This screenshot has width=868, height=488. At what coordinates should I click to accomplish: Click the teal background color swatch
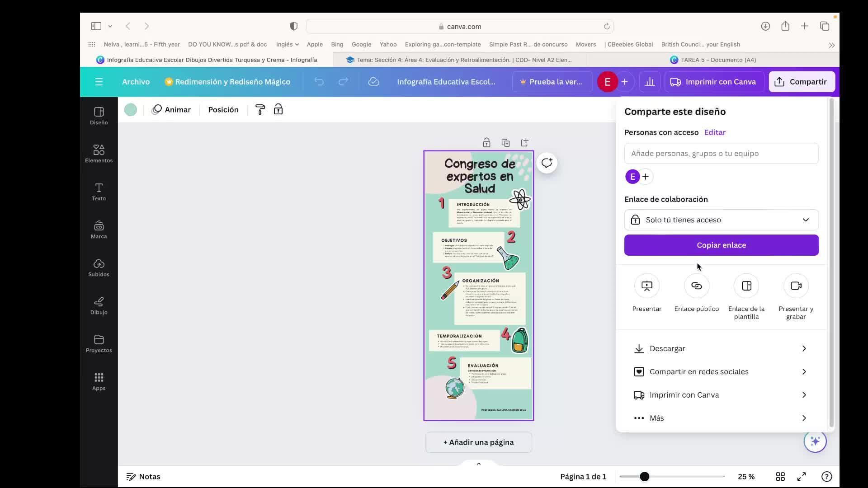[x=131, y=110]
